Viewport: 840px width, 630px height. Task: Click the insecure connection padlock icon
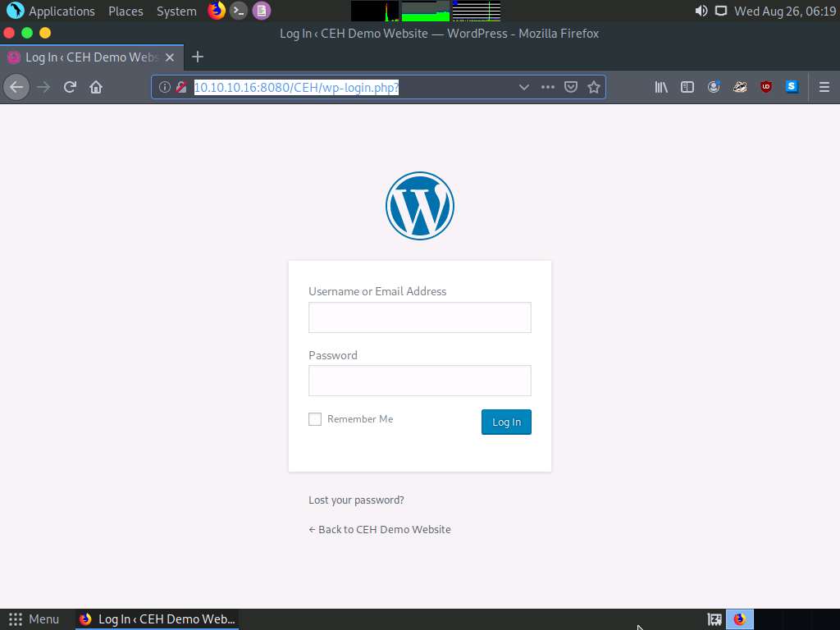click(x=182, y=87)
